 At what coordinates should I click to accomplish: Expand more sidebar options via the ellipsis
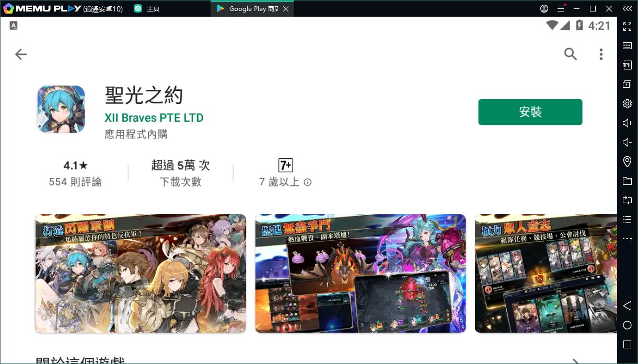[x=627, y=238]
